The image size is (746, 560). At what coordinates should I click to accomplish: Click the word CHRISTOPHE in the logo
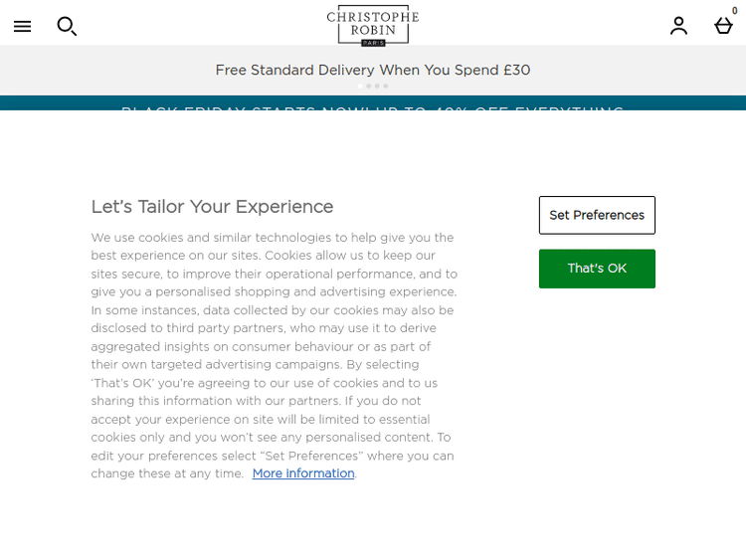coord(373,17)
